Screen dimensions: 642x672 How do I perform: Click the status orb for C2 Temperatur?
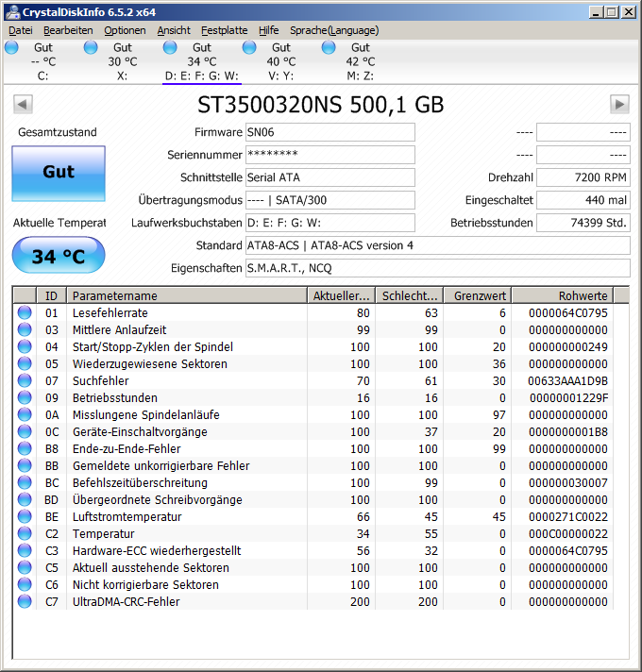pos(25,533)
